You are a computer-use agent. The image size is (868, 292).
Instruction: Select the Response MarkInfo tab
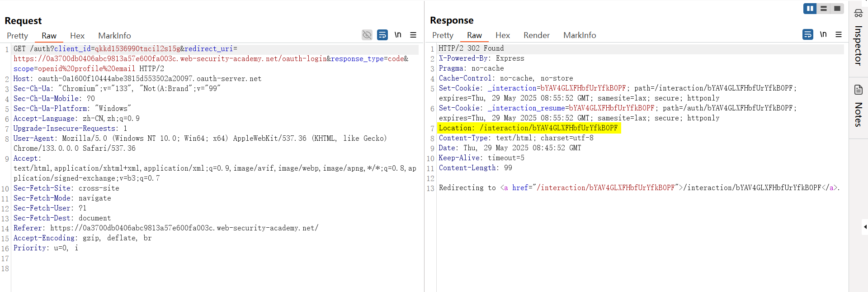(579, 35)
